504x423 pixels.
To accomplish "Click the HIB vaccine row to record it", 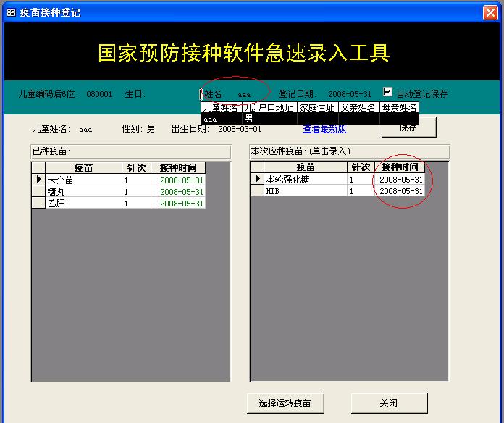I will click(x=304, y=190).
